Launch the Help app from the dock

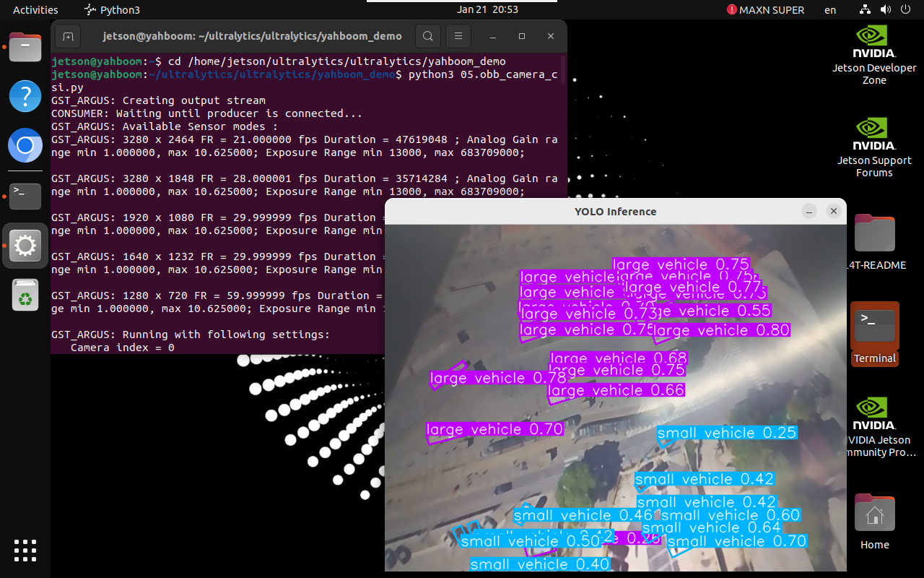pyautogui.click(x=25, y=96)
